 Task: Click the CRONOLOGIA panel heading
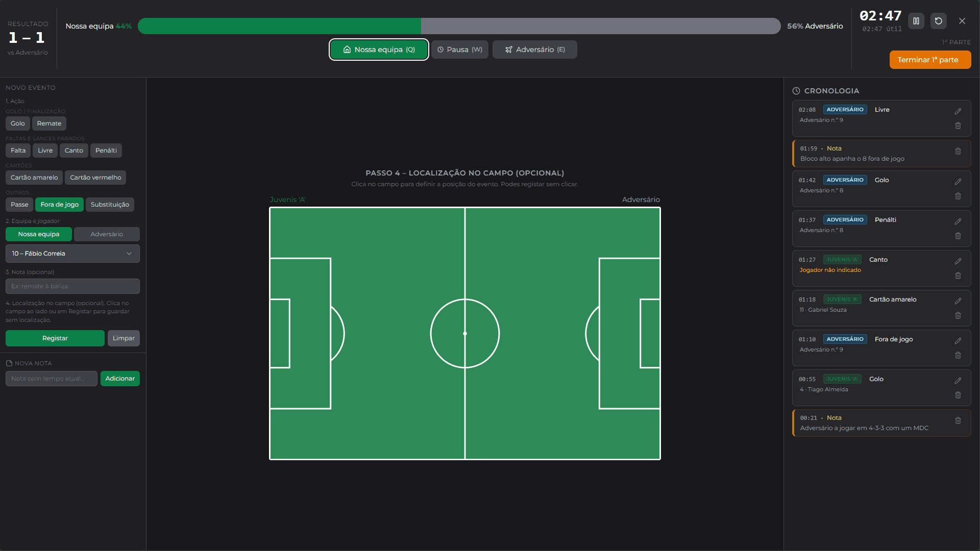point(831,91)
